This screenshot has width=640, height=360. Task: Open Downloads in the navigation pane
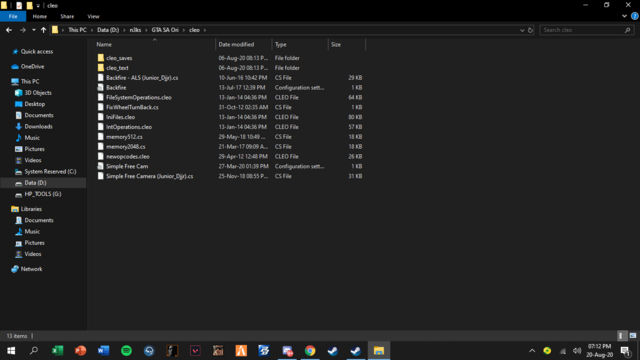click(38, 127)
